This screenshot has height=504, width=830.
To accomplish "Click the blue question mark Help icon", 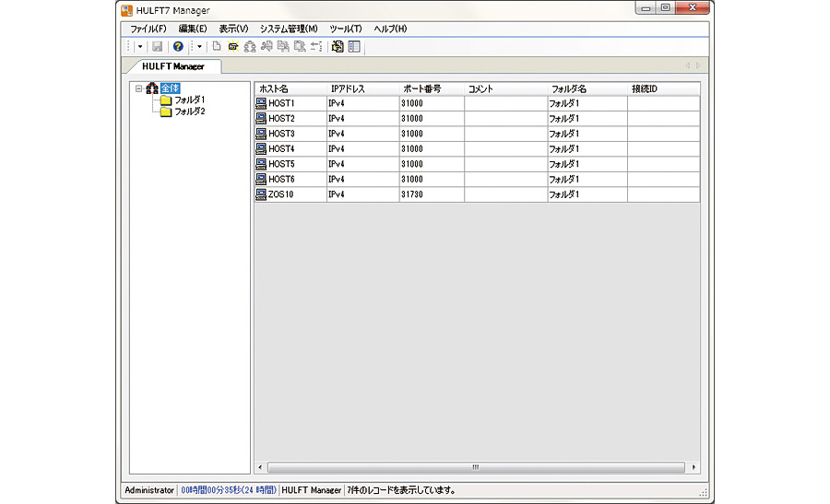I will coord(178,46).
